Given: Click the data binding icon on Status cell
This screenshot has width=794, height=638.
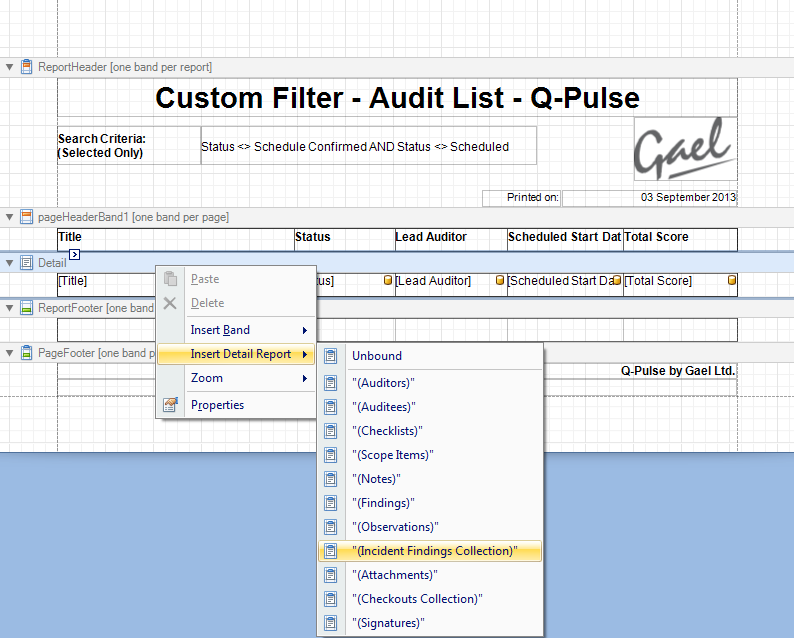Looking at the screenshot, I should click(x=388, y=280).
